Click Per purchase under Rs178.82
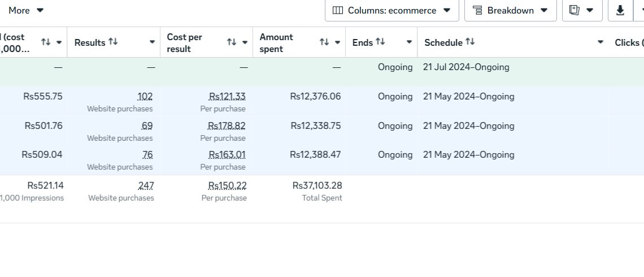 [x=223, y=138]
